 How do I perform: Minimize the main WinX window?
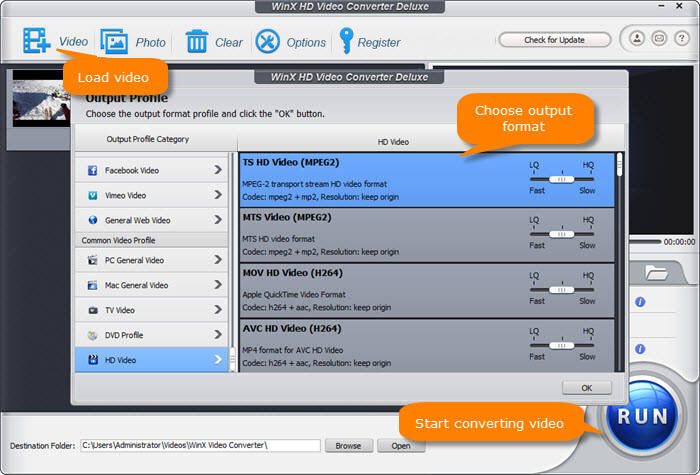coord(663,6)
